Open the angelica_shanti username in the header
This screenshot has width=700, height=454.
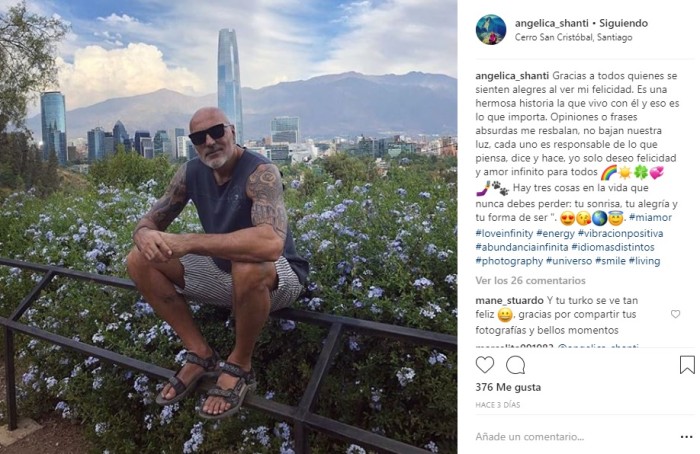pyautogui.click(x=552, y=23)
